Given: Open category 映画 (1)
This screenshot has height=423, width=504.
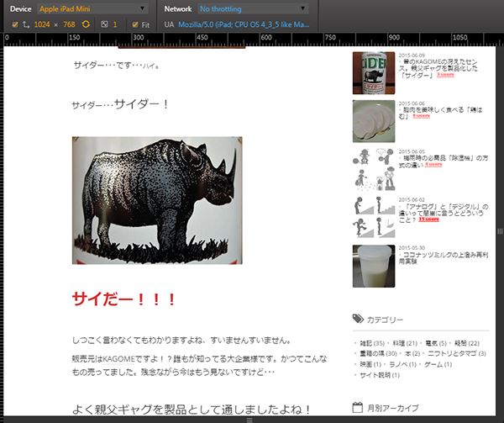Looking at the screenshot, I should click(x=370, y=364).
